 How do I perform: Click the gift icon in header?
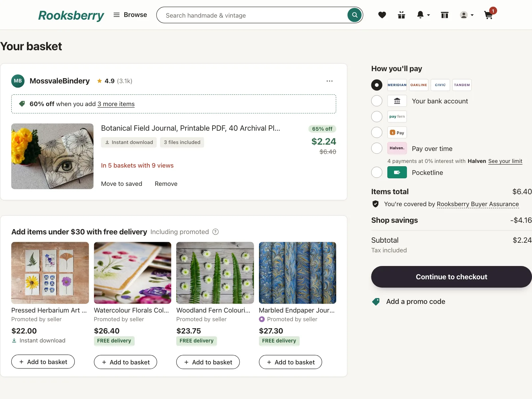point(401,15)
